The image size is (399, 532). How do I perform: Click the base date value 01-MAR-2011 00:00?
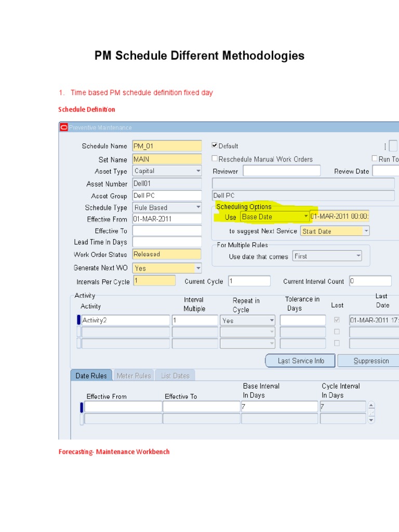pyautogui.click(x=339, y=216)
